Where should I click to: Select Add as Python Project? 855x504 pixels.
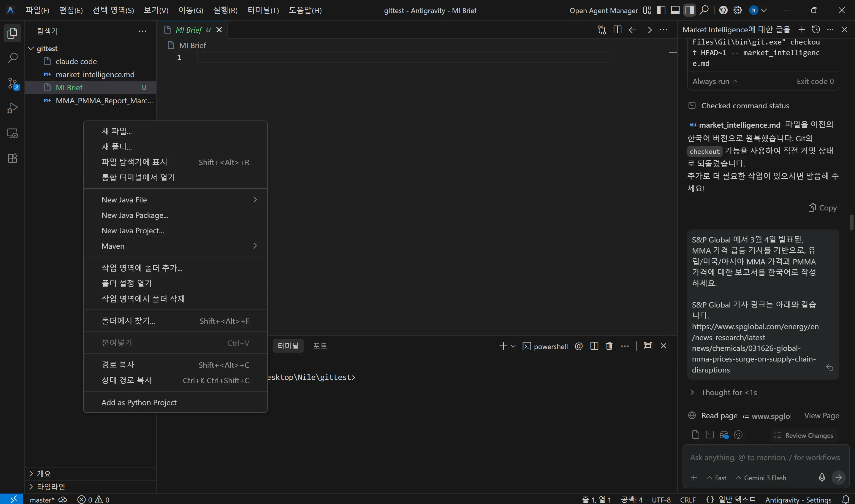pyautogui.click(x=175, y=402)
